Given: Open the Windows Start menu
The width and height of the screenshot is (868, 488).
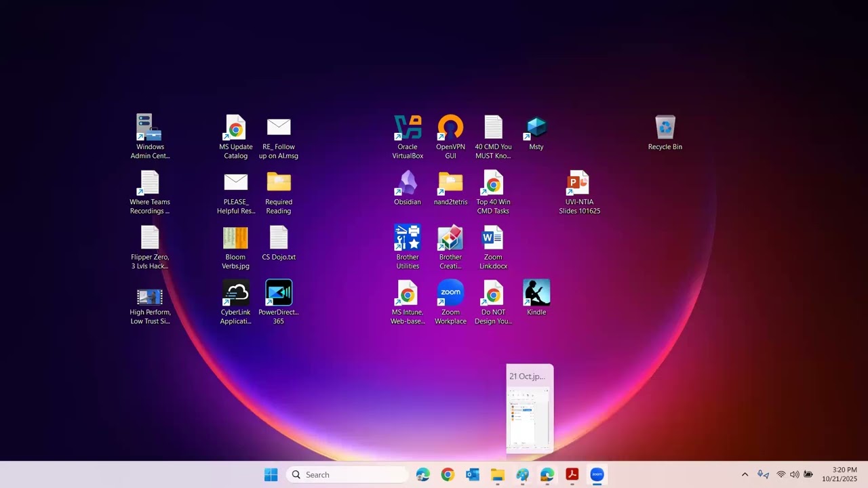Looking at the screenshot, I should pos(271,474).
